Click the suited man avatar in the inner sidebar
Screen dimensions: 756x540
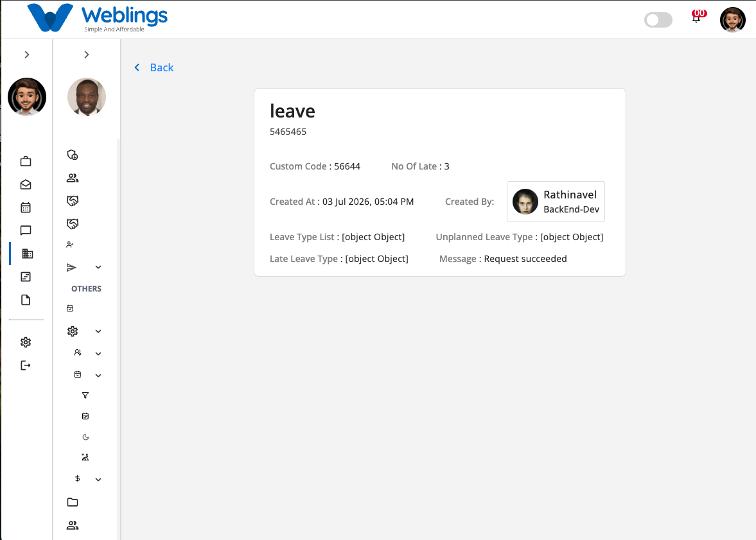pos(87,97)
